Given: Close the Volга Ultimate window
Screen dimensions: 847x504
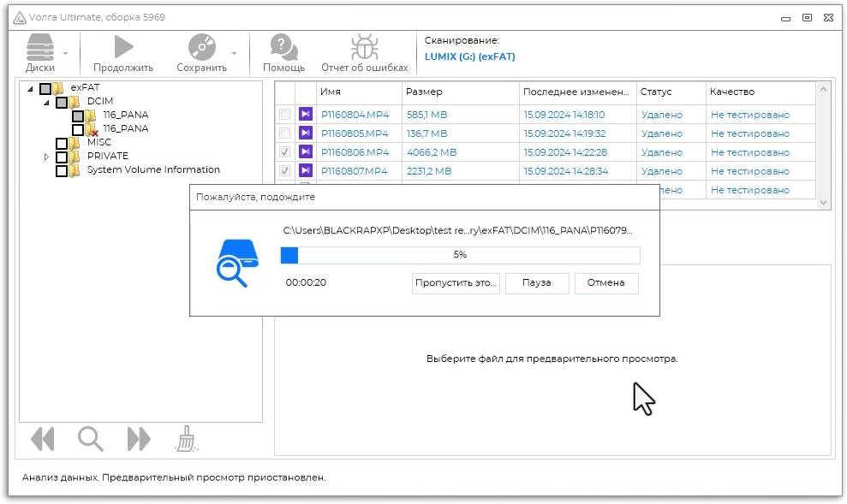Looking at the screenshot, I should [828, 18].
